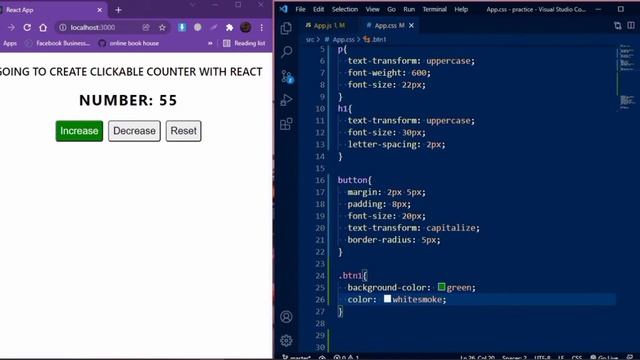Open the Search view in VS Code activity bar

coord(287,51)
